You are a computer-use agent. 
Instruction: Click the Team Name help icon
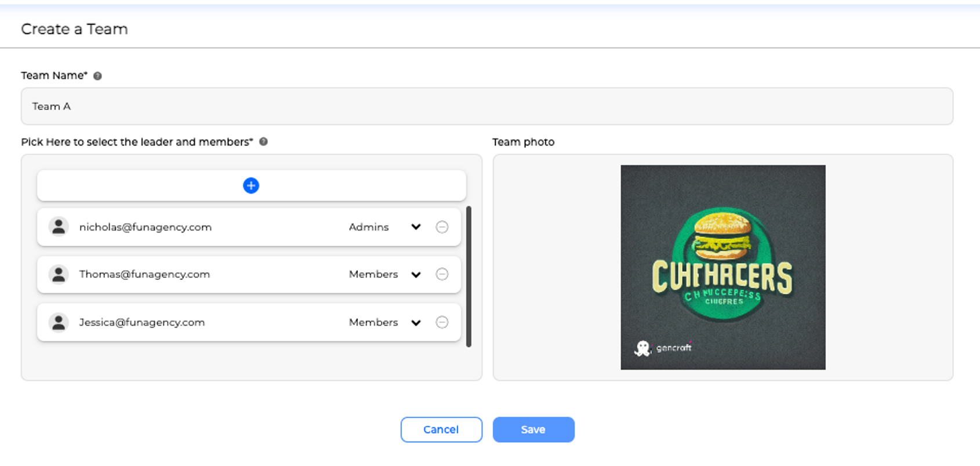pyautogui.click(x=97, y=76)
